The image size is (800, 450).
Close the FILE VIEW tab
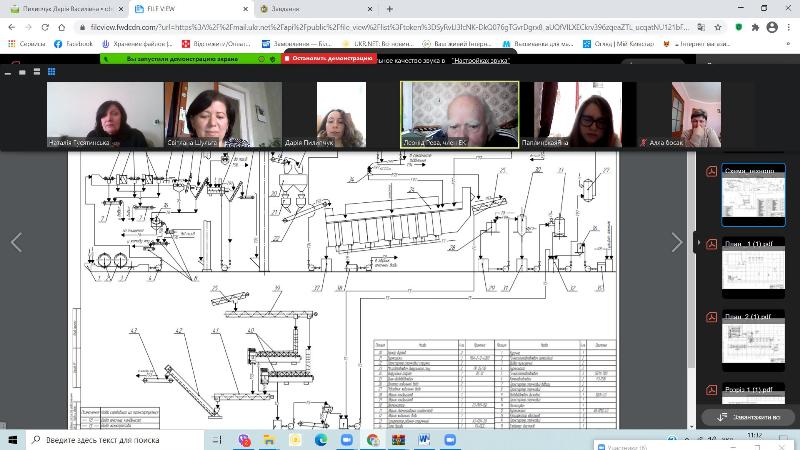pos(245,9)
